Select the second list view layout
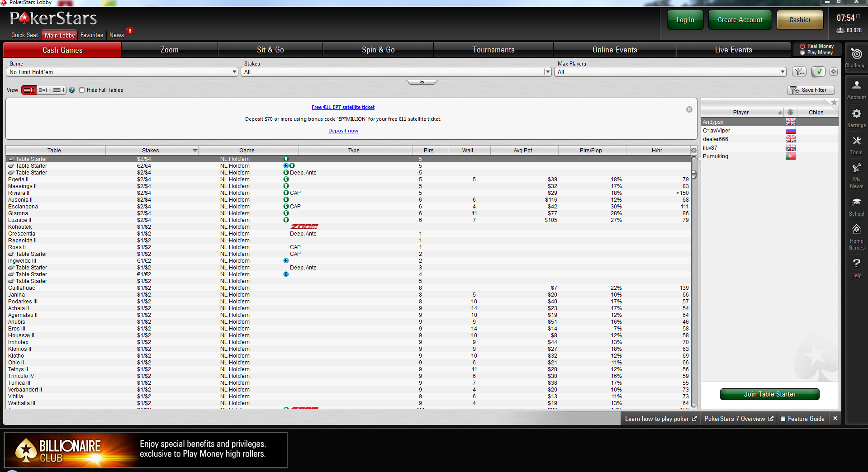This screenshot has height=472, width=868. pyautogui.click(x=44, y=90)
